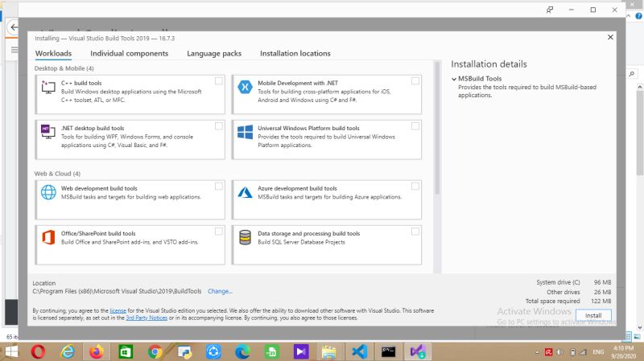Click the background window's right scrollbar
Image resolution: width=644 pixels, height=361 pixels.
coord(639,133)
